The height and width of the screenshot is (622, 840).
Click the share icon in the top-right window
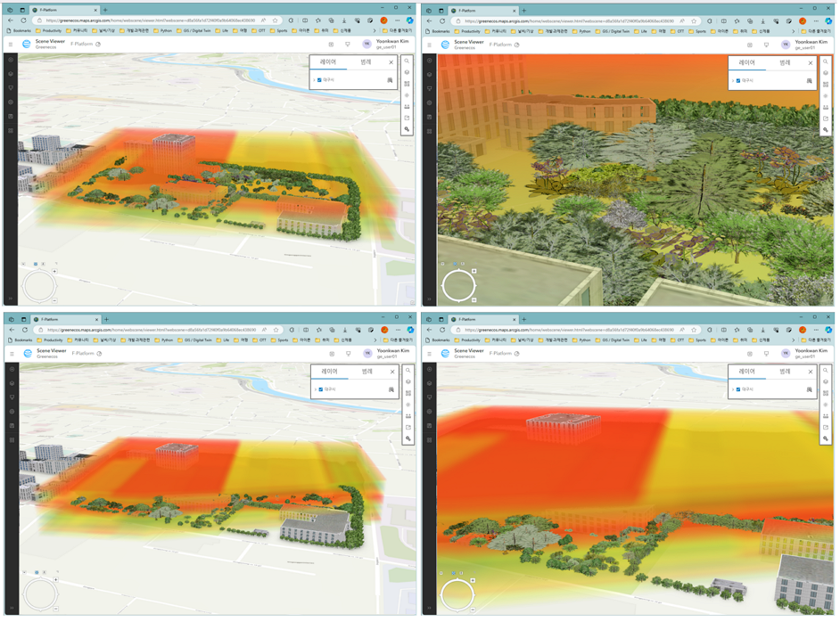tap(826, 119)
